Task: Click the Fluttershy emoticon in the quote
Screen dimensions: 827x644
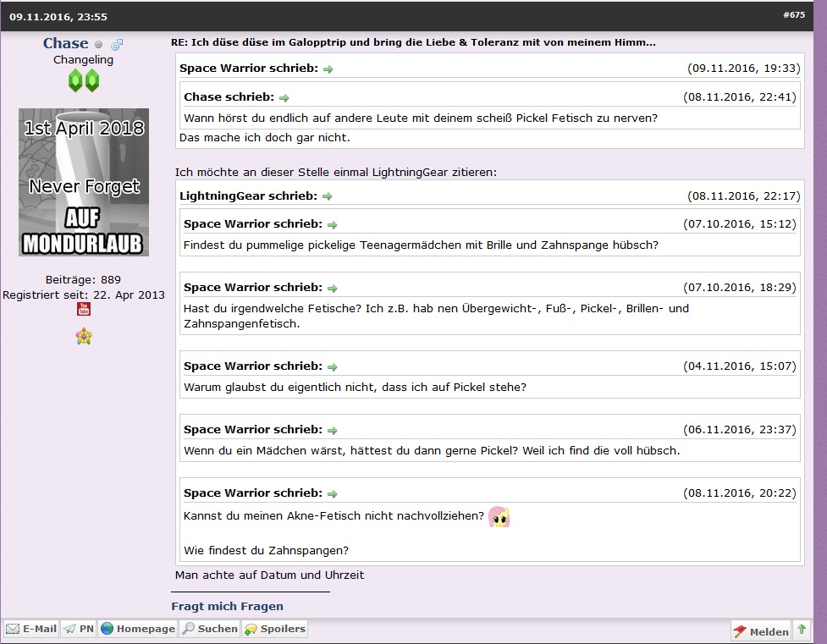Action: pyautogui.click(x=499, y=517)
